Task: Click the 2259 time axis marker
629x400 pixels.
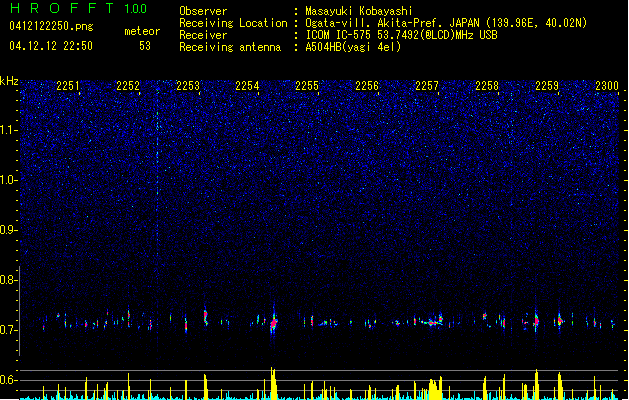Action: click(547, 86)
